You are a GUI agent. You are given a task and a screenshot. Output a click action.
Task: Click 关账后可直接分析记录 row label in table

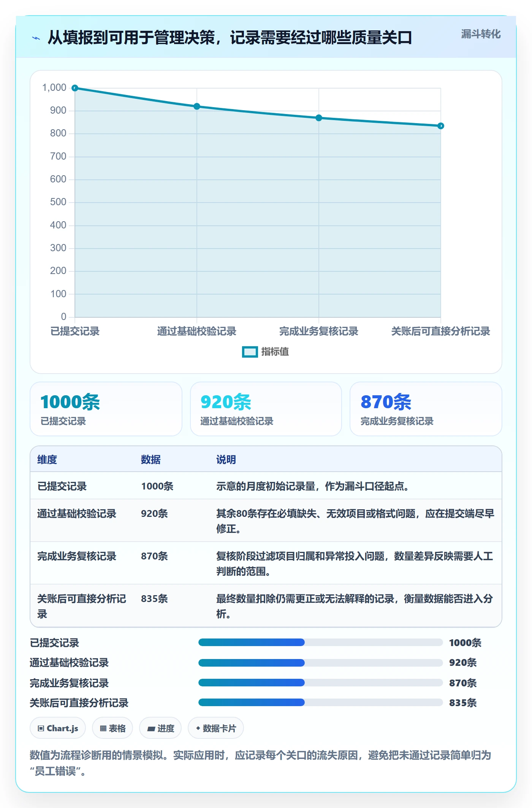[82, 606]
